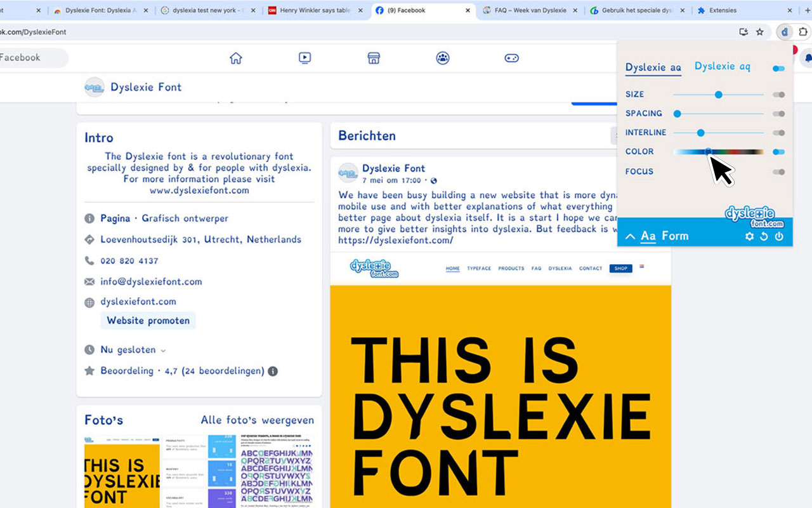Power off the Dyslexie extension
The height and width of the screenshot is (508, 812).
tap(779, 236)
